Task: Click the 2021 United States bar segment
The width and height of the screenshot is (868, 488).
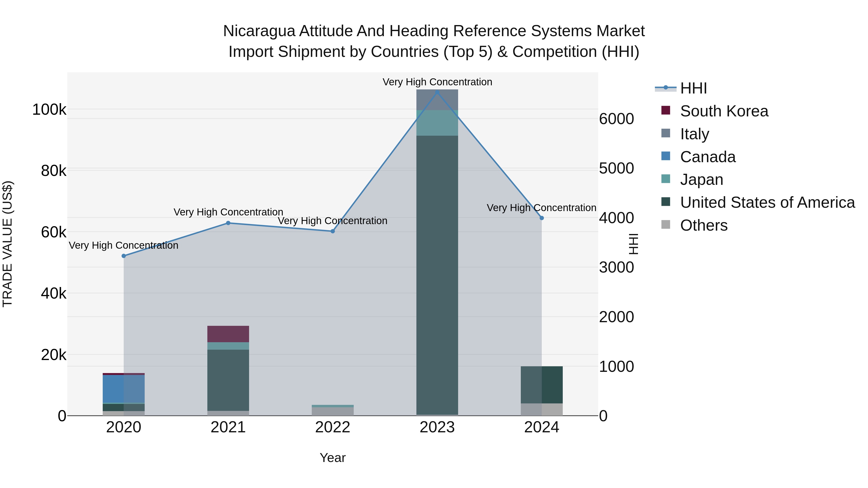Action: point(228,380)
